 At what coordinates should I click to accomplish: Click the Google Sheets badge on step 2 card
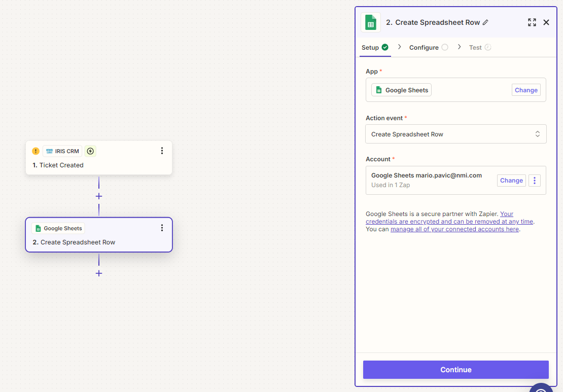(58, 228)
